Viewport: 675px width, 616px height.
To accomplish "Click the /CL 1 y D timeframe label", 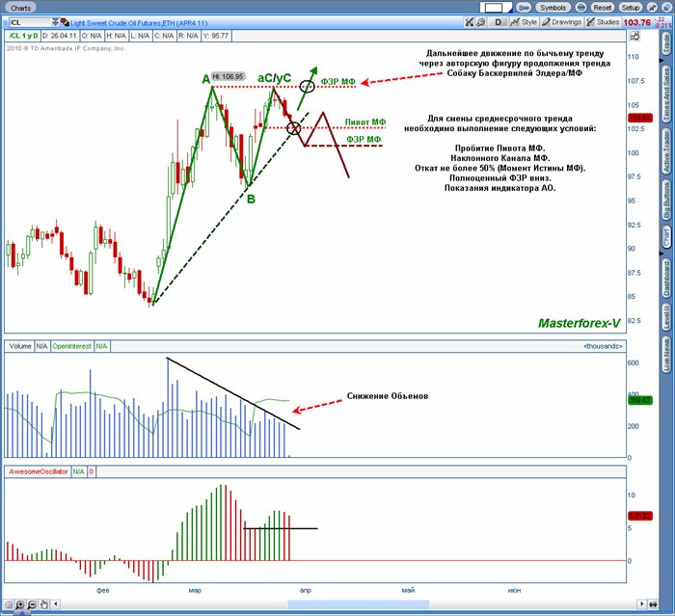I will [x=23, y=36].
